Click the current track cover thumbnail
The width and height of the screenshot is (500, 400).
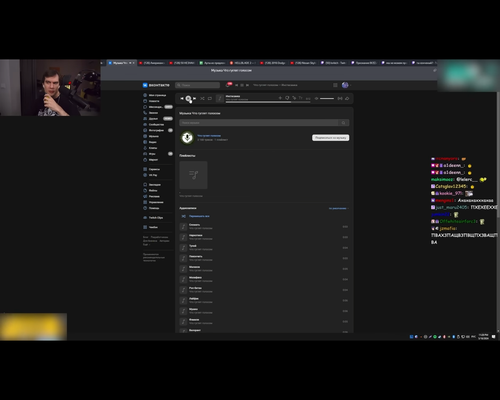click(x=220, y=98)
